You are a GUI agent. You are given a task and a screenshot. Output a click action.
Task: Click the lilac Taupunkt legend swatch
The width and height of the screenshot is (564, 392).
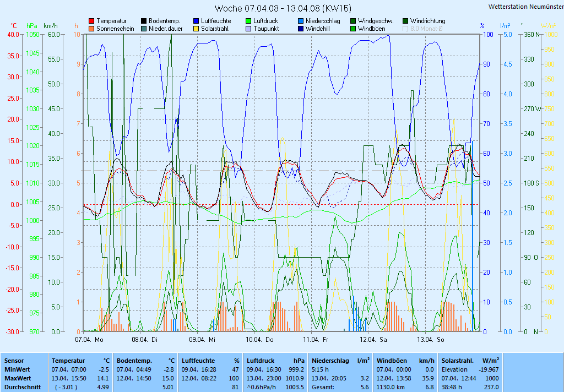coord(248,29)
